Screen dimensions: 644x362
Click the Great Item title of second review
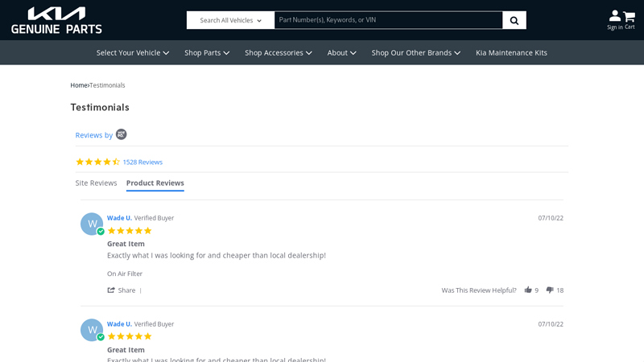[x=126, y=350]
